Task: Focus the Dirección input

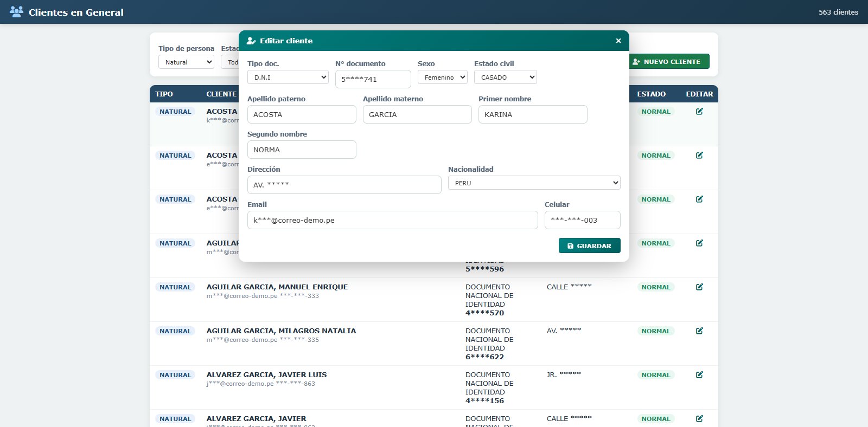Action: 344,185
